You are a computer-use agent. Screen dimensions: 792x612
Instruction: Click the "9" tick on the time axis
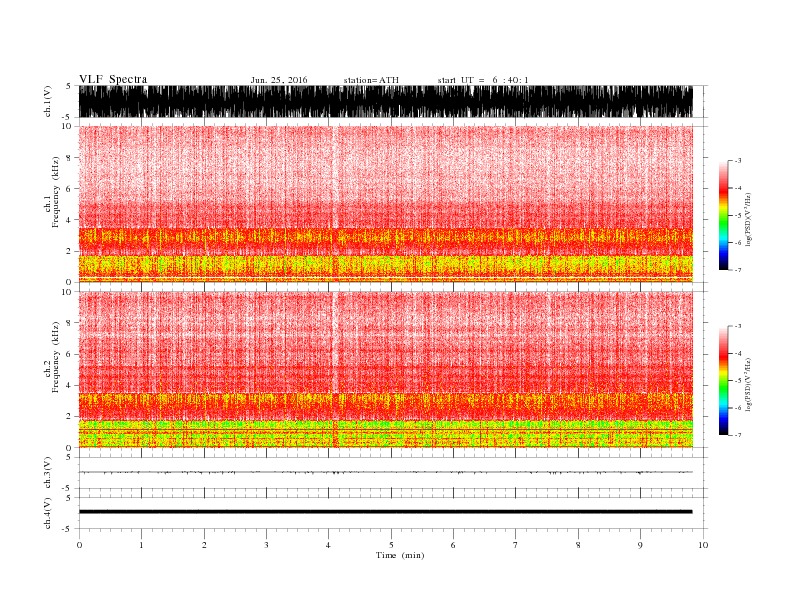tap(640, 545)
